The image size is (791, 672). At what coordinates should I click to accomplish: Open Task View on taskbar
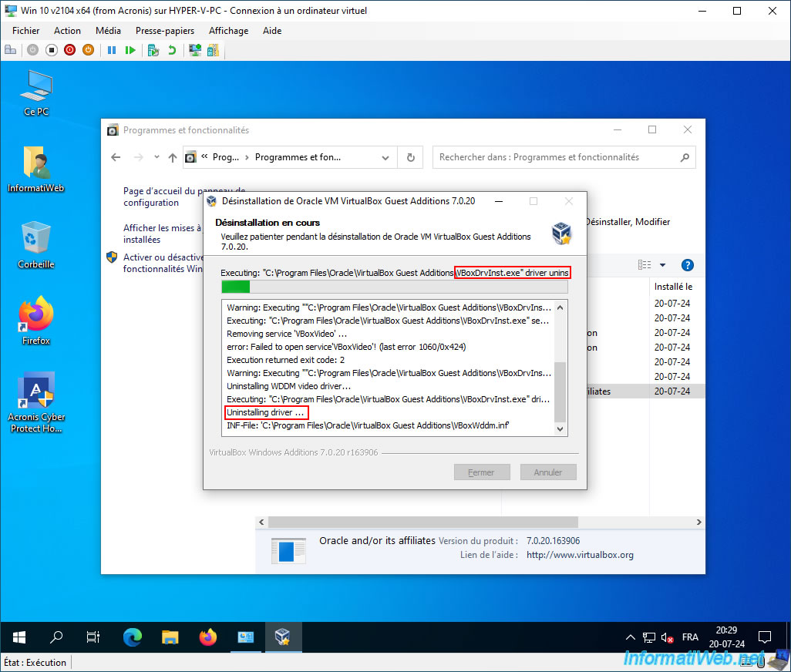pos(93,637)
